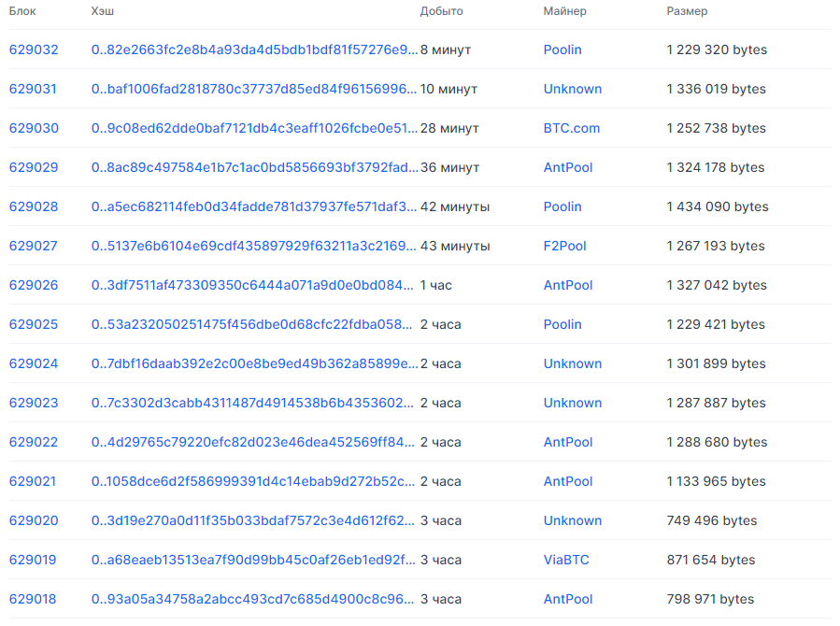Open hash starting 0..9c08ed62dde0

click(254, 128)
